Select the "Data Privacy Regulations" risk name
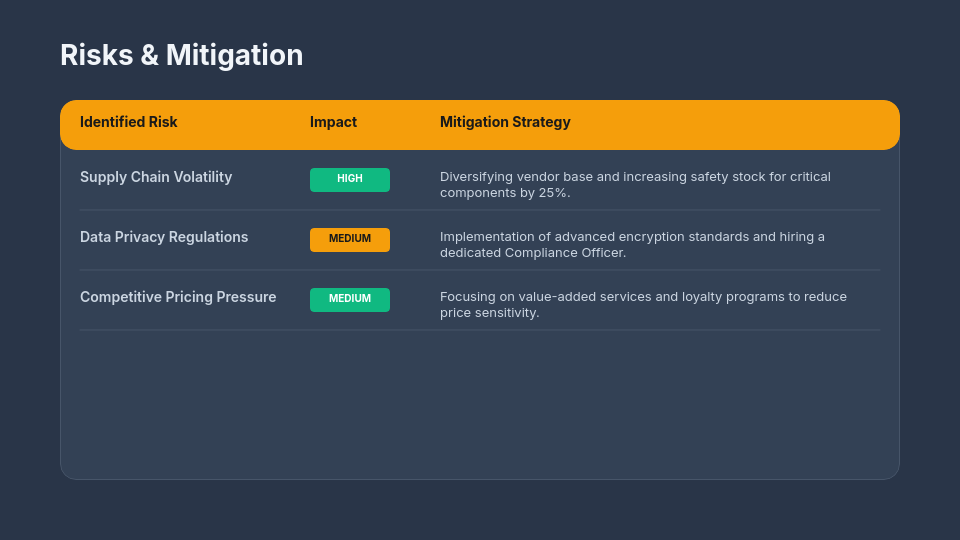Viewport: 960px width, 540px height. pyautogui.click(x=164, y=237)
